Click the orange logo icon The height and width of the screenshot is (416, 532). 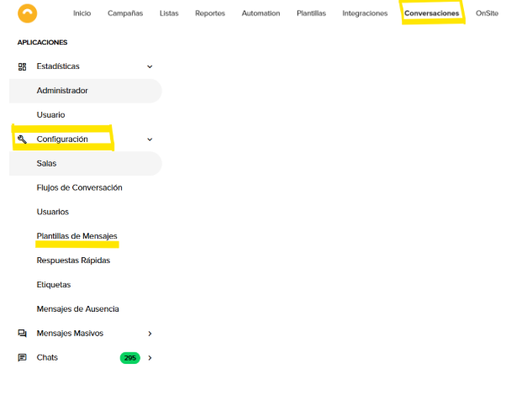28,13
